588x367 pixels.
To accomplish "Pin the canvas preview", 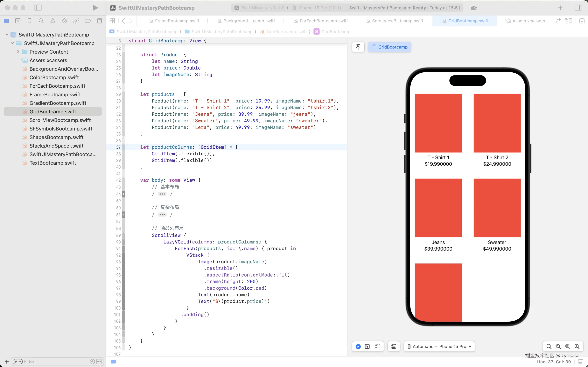I will click(358, 47).
